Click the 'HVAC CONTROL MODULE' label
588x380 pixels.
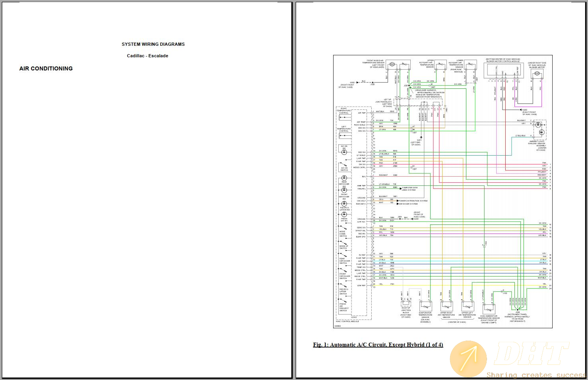click(x=347, y=322)
